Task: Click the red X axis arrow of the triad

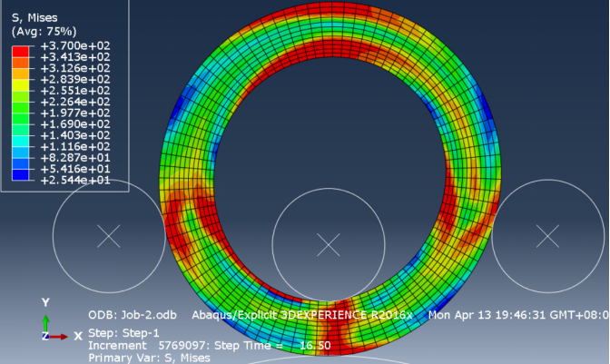Action: 58,337
